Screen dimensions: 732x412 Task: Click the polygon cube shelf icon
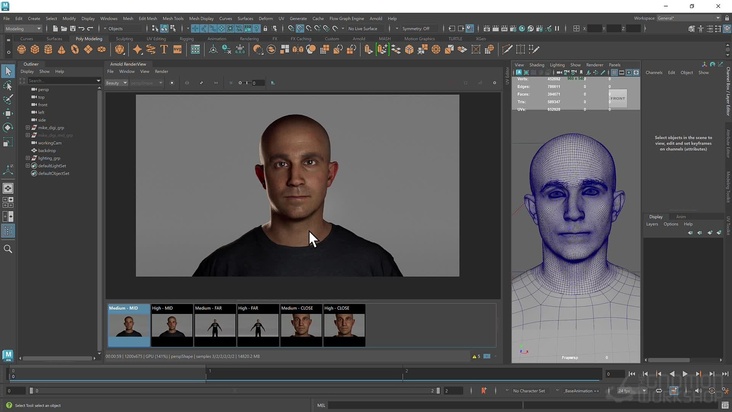(35, 49)
